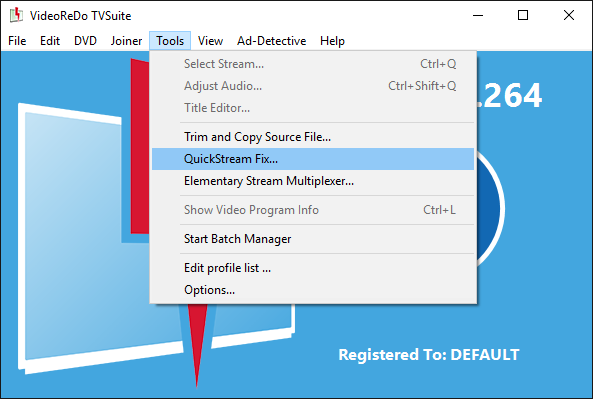Open Edit profile list ...
The image size is (593, 399).
pos(313,268)
